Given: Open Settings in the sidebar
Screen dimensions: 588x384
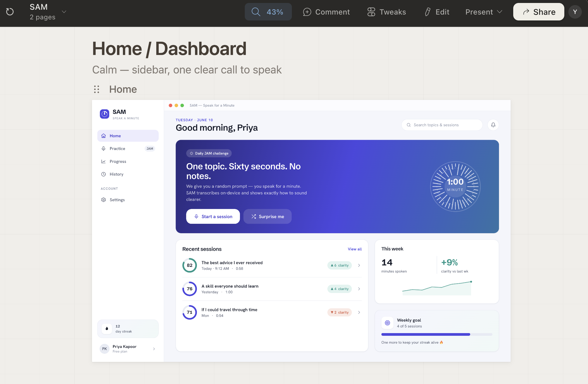Looking at the screenshot, I should pos(128,200).
